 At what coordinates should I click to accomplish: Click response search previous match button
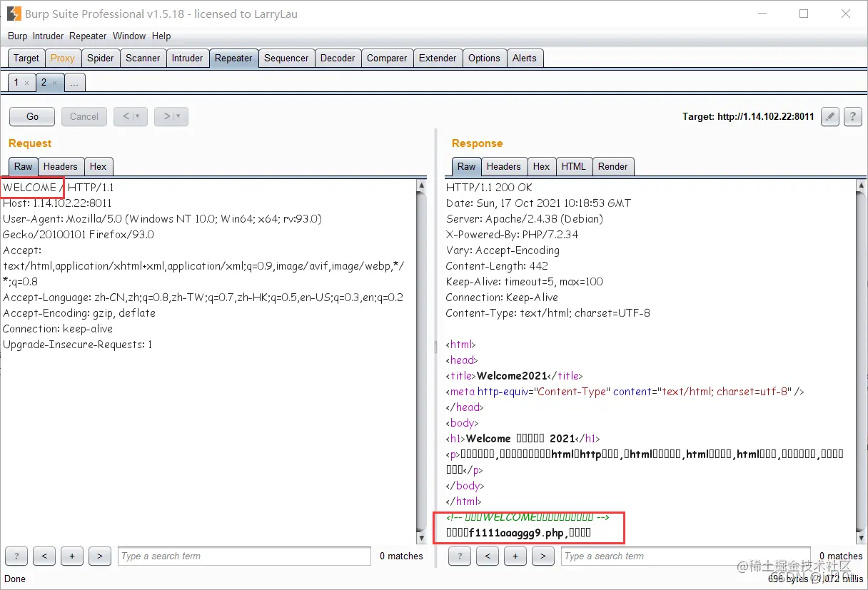(x=487, y=556)
